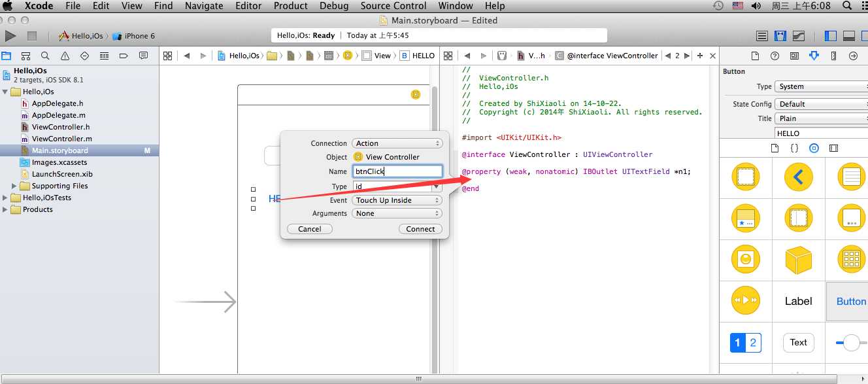The height and width of the screenshot is (384, 868).
Task: Expand the Supporting Files folder
Action: [x=15, y=186]
